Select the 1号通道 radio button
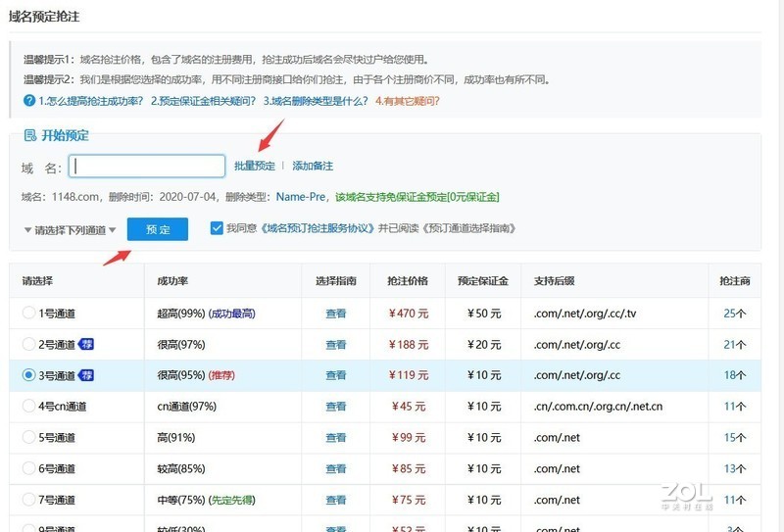Image resolution: width=784 pixels, height=532 pixels. click(29, 313)
